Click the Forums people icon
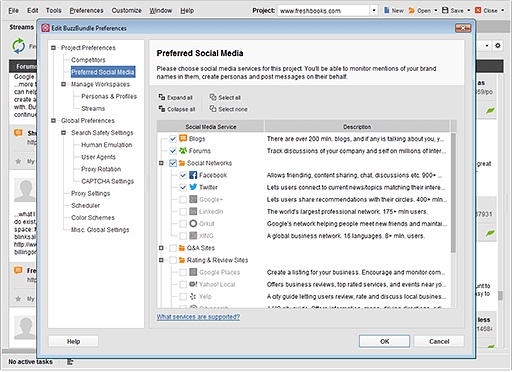 click(x=183, y=151)
